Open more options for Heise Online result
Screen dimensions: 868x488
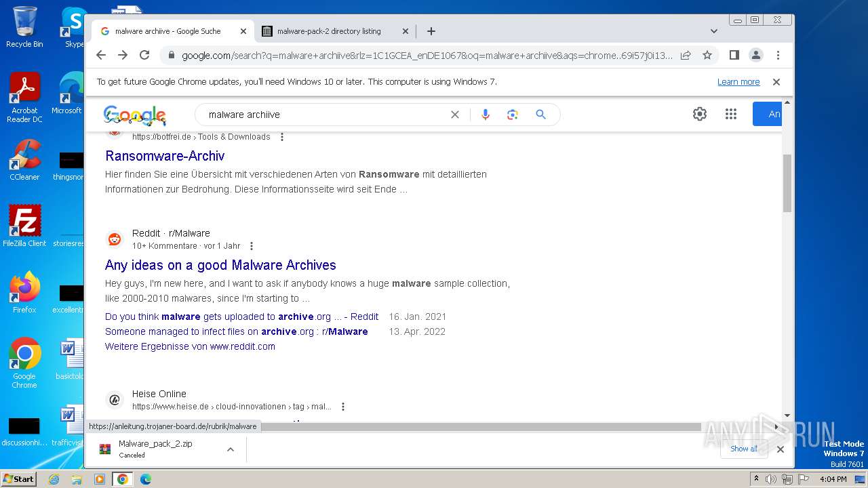point(343,407)
